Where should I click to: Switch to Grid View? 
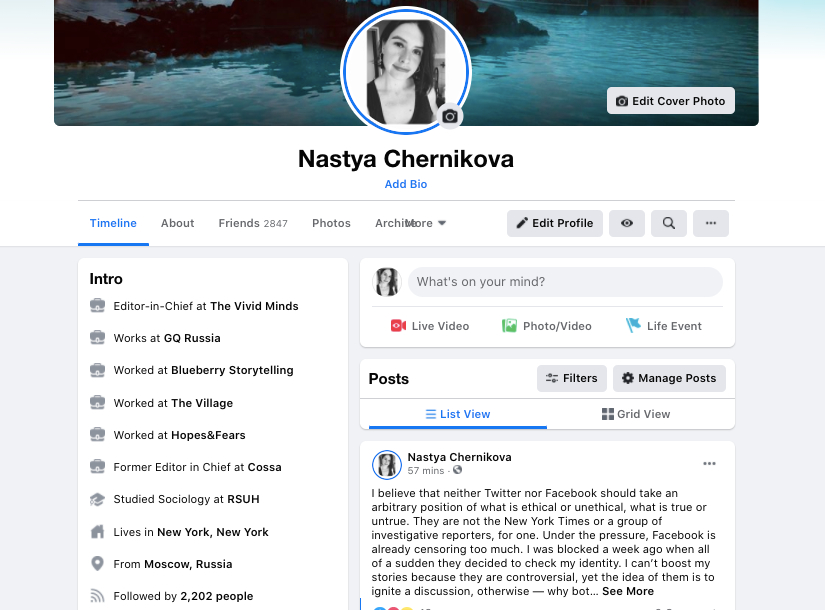click(x=636, y=414)
